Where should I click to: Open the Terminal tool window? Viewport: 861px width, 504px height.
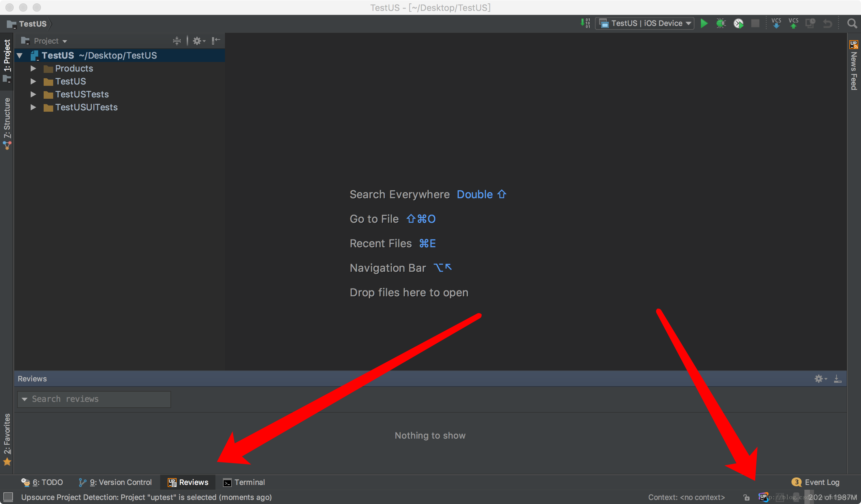pos(244,482)
